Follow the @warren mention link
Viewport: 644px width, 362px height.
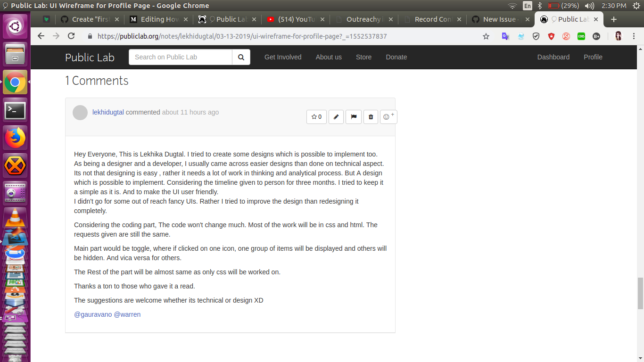coord(127,314)
